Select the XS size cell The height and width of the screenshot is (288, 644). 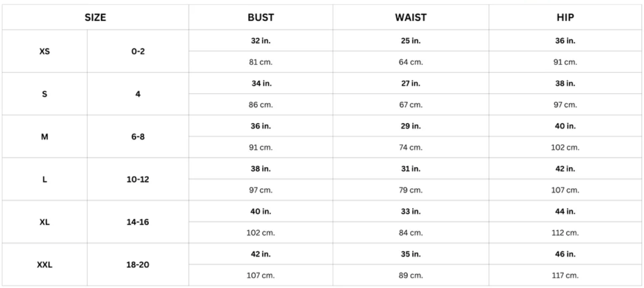point(45,52)
